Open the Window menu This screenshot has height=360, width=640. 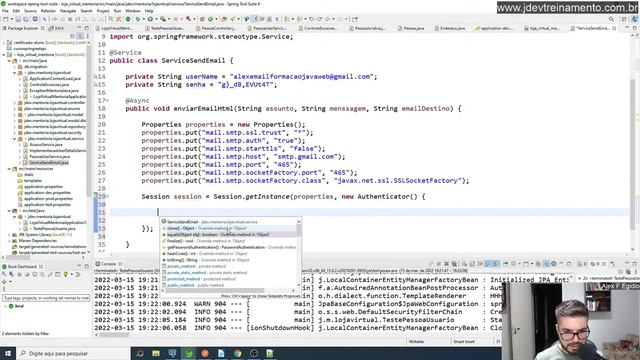(133, 11)
